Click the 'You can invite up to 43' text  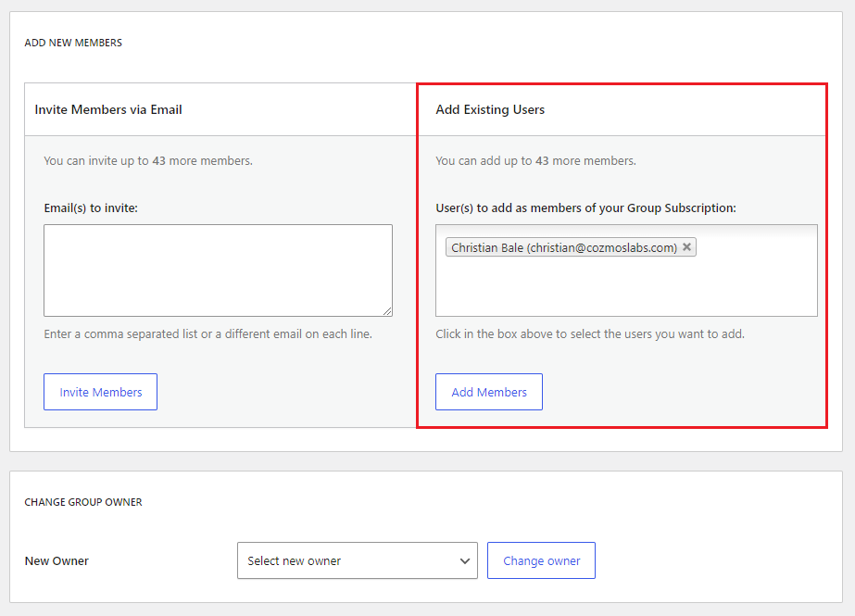pyautogui.click(x=148, y=161)
